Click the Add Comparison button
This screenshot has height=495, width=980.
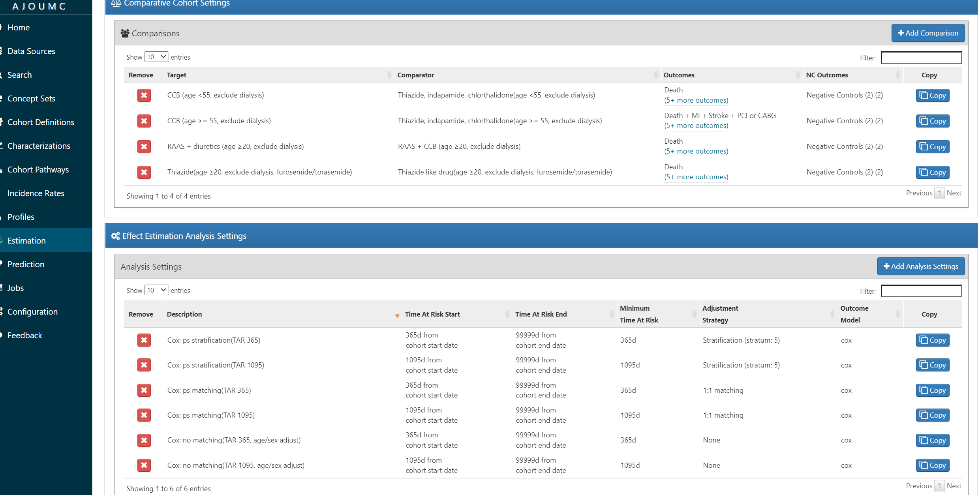coord(927,33)
